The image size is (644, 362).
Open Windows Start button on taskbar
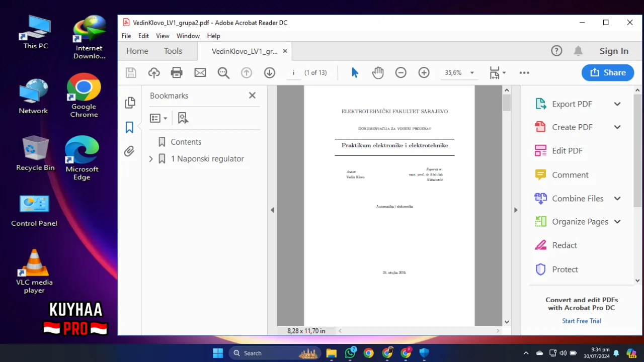[x=218, y=353]
